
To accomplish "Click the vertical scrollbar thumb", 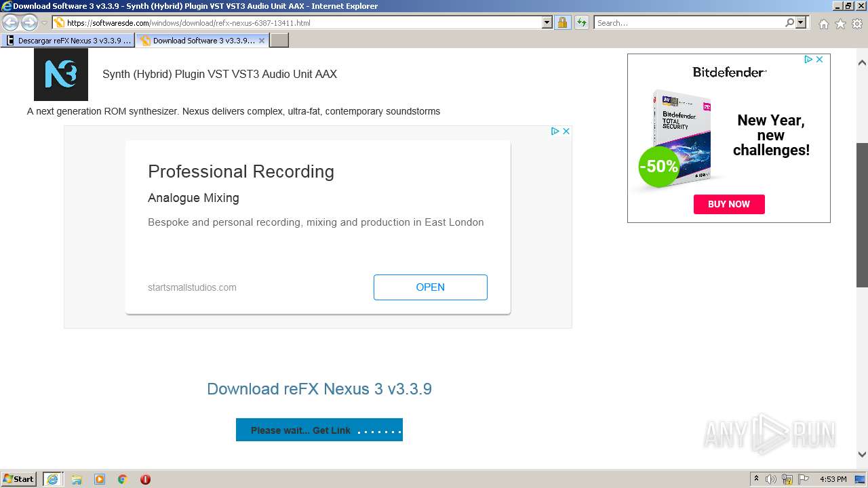I will pyautogui.click(x=862, y=215).
